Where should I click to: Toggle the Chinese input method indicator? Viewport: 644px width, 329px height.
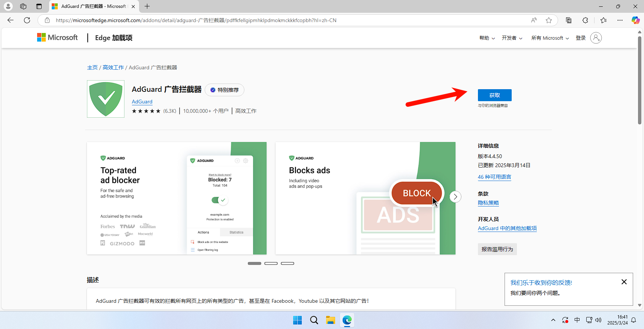[577, 320]
